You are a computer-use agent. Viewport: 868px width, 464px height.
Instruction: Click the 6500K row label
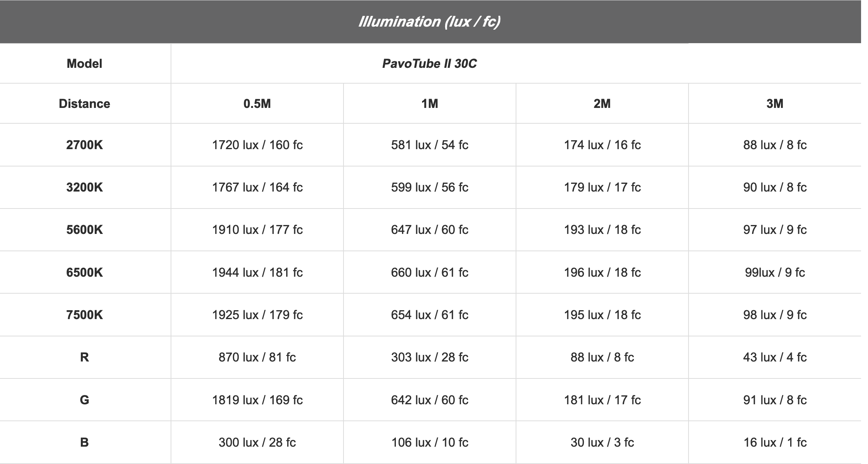(x=84, y=272)
